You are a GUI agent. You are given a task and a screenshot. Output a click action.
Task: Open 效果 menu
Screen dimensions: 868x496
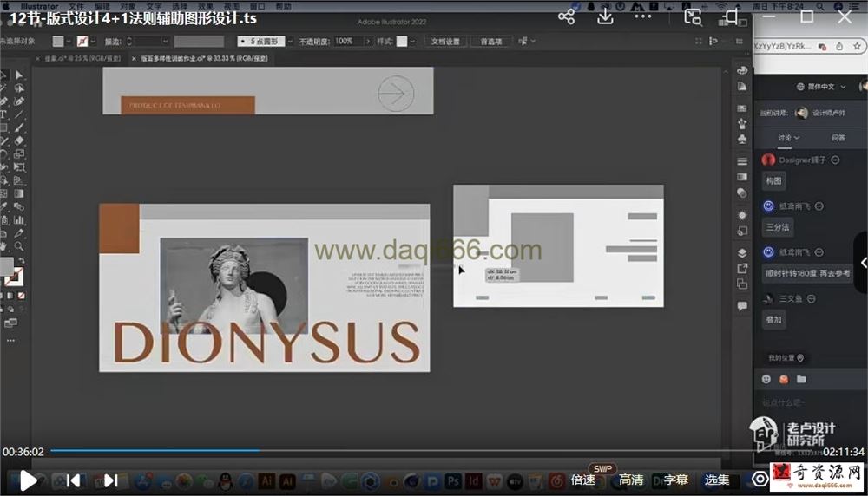[206, 6]
